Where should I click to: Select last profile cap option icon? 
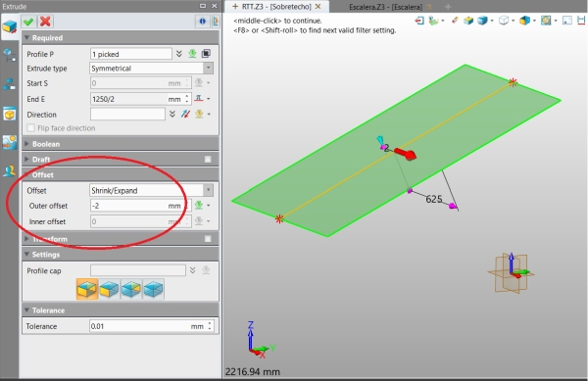(x=154, y=289)
